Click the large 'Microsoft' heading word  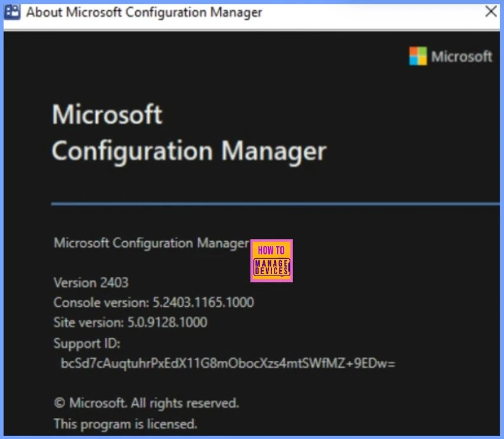pos(107,115)
